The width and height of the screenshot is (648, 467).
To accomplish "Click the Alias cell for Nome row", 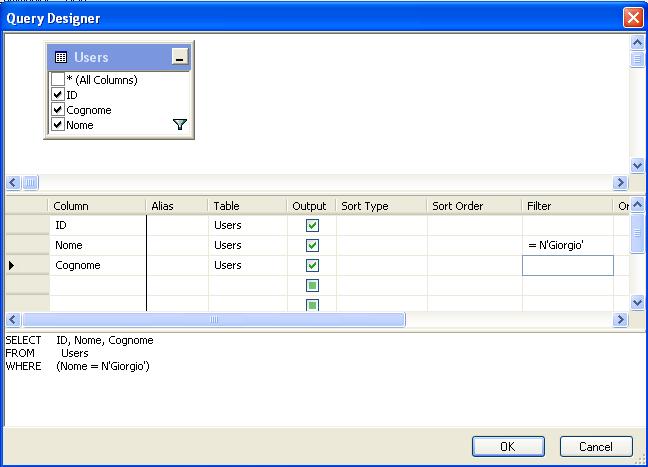I will (177, 245).
